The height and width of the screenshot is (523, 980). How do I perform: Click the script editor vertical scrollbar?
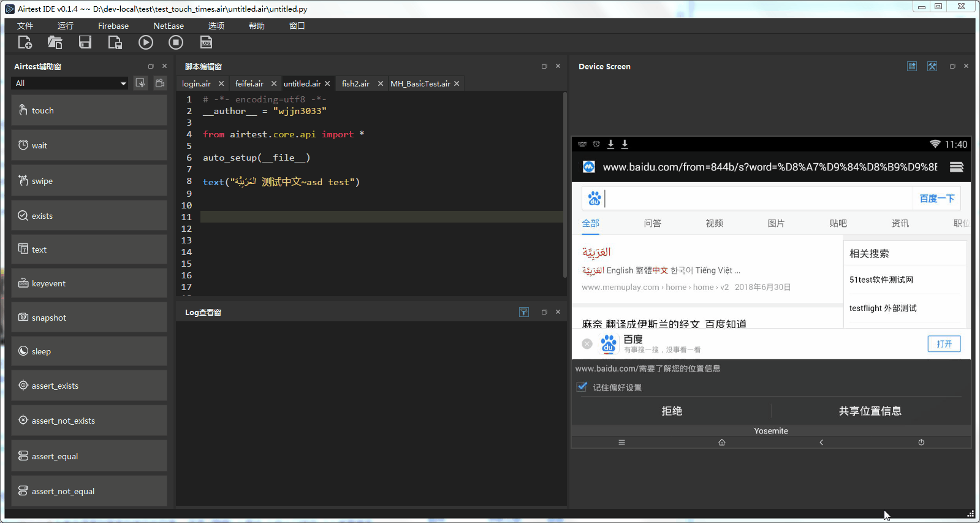coord(564,185)
